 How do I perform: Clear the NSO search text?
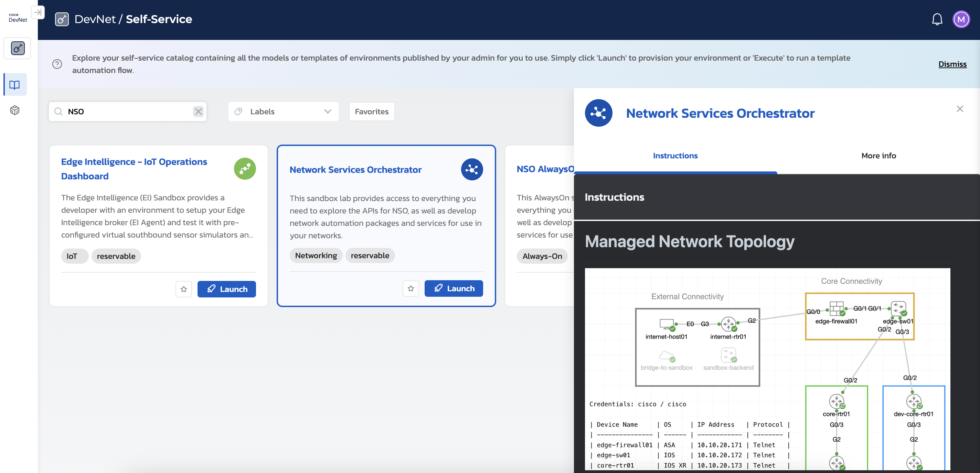[198, 112]
